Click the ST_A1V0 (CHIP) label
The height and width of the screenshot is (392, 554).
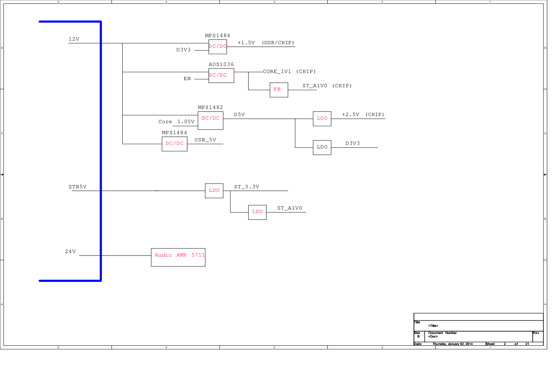[327, 86]
